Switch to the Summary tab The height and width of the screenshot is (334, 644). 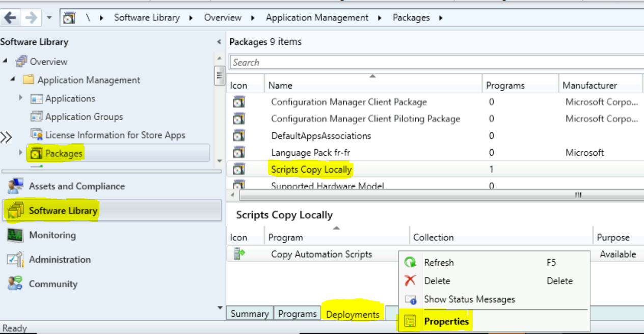[x=250, y=314]
